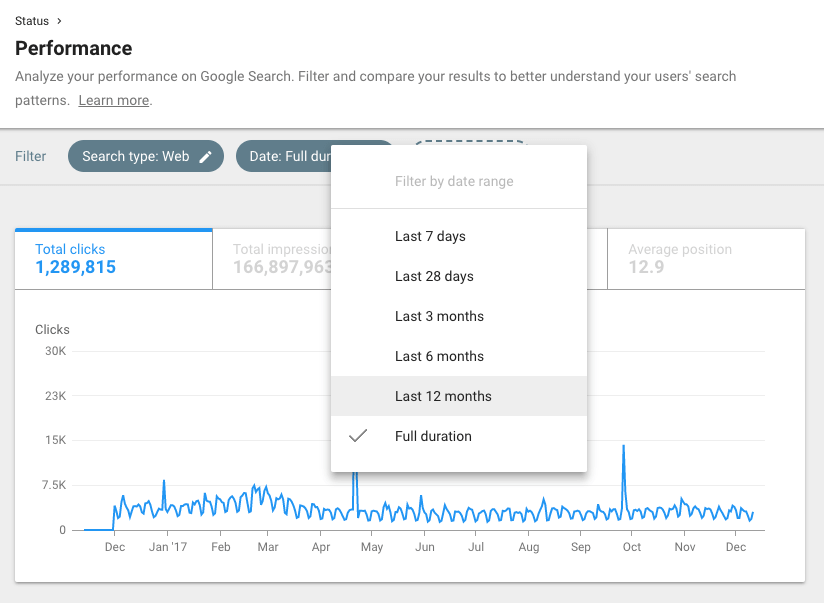Click the 7.5K y-axis value
Image resolution: width=824 pixels, height=603 pixels.
(x=54, y=485)
